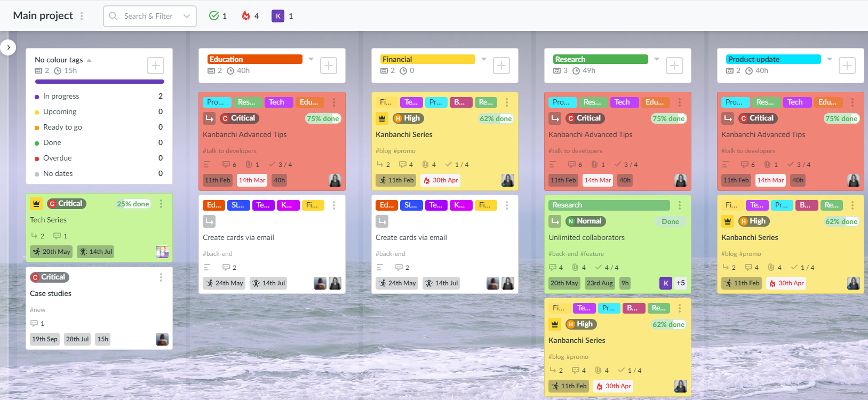Screen dimensions: 868x400
Task: Click subcard icon on Financial Create cards via email
Action: pos(382,221)
